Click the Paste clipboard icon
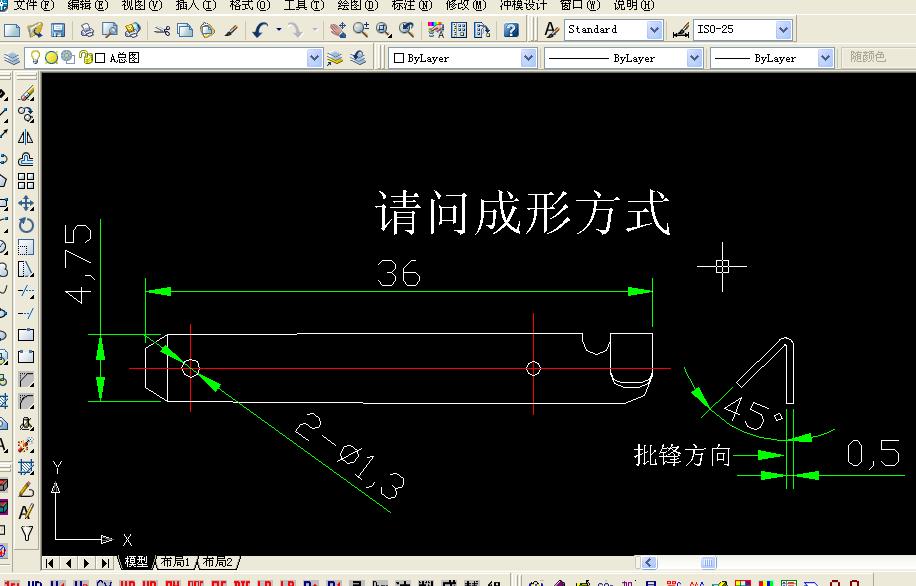Viewport: 916px width, 586px height. [207, 30]
